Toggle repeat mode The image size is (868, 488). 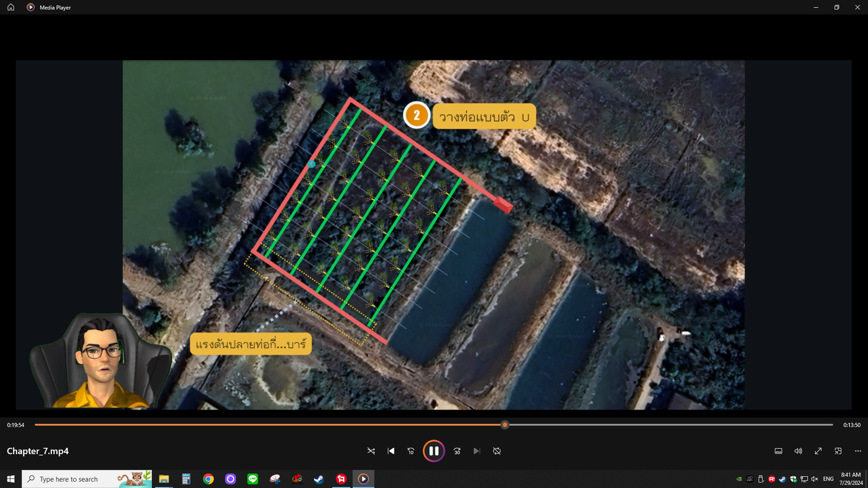click(x=497, y=451)
